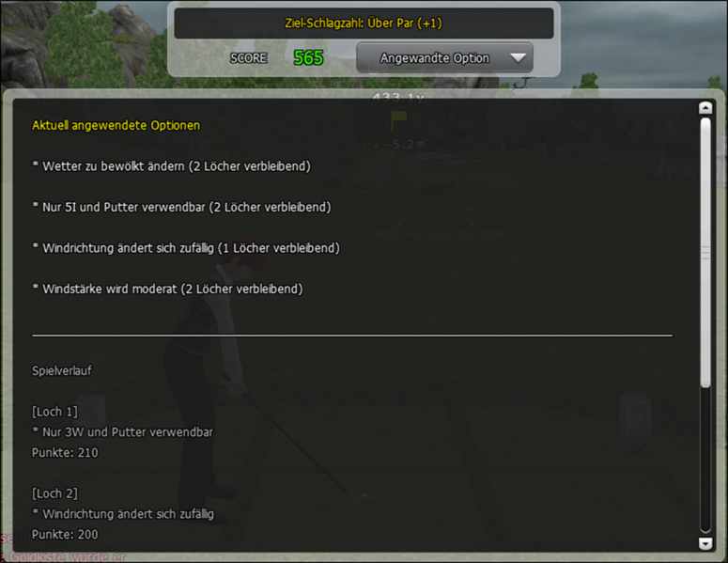Select the [Loch 2] history entry
The width and height of the screenshot is (728, 563).
54,493
